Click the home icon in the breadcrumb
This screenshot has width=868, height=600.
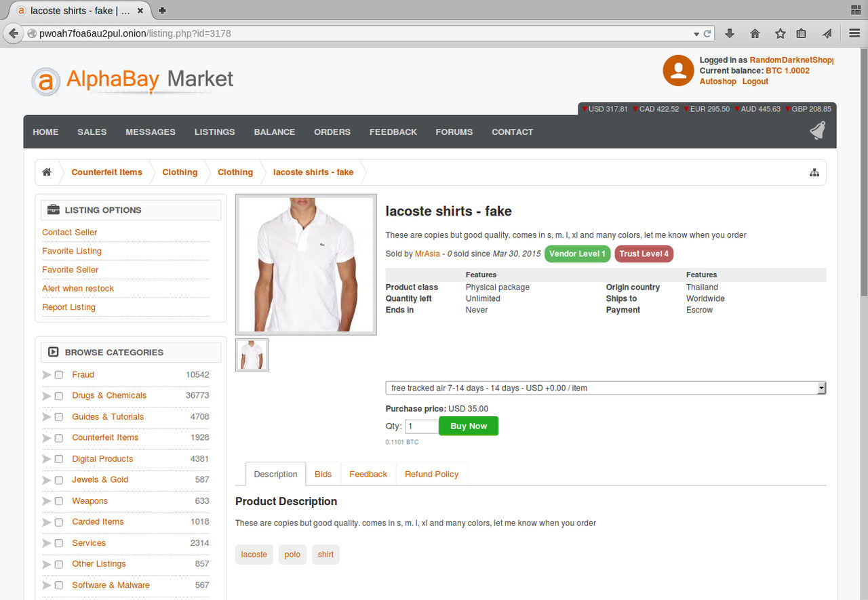[x=47, y=172]
